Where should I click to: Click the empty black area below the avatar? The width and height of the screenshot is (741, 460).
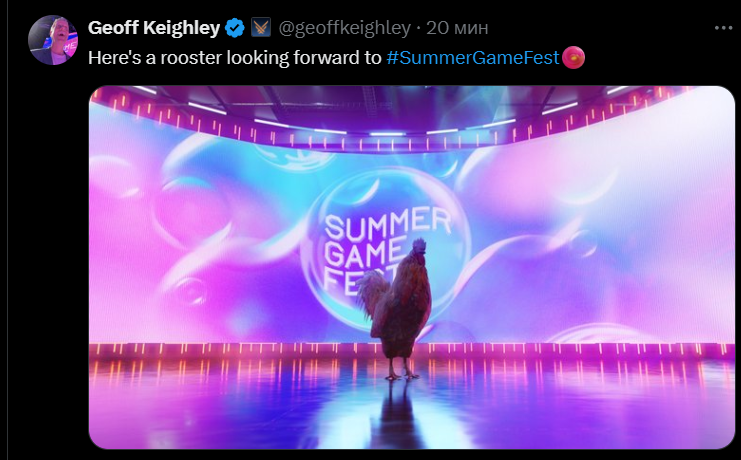point(47,260)
